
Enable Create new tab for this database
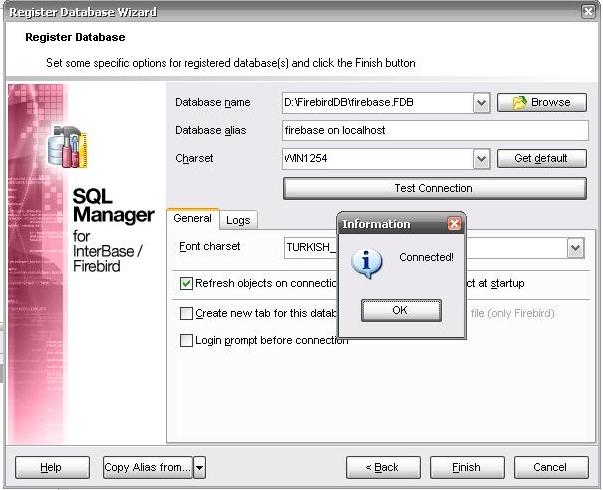point(187,313)
